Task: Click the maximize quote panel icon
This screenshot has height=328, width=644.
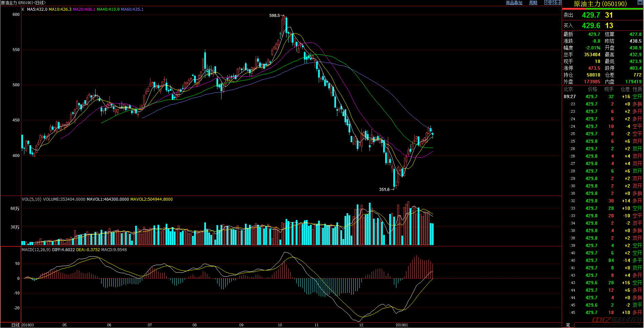Action: tap(640, 2)
